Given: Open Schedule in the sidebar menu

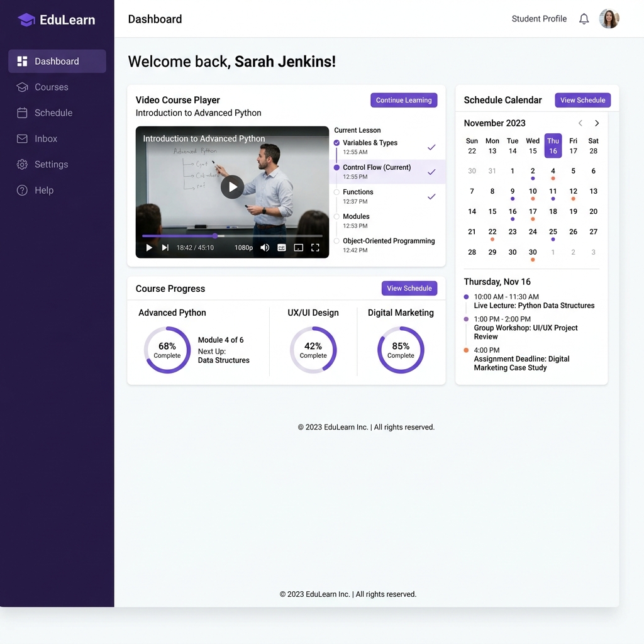Looking at the screenshot, I should click(x=57, y=113).
